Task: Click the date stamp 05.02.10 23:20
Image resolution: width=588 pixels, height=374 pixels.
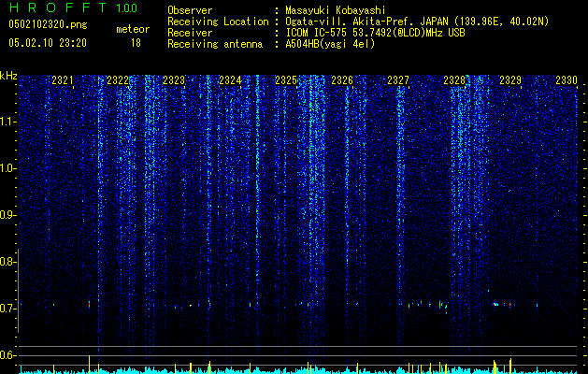Action: 48,43
